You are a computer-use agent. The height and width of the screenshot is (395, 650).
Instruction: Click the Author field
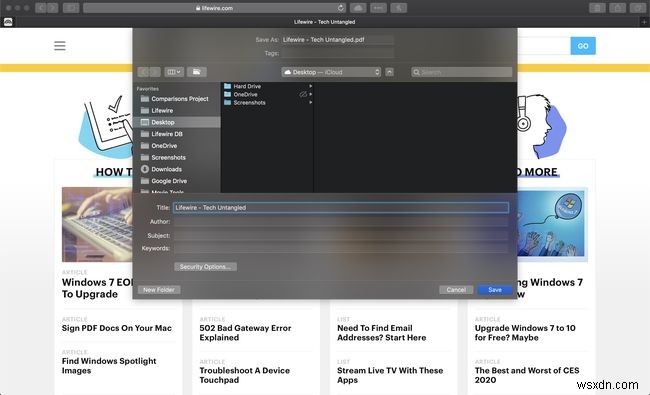pyautogui.click(x=341, y=222)
